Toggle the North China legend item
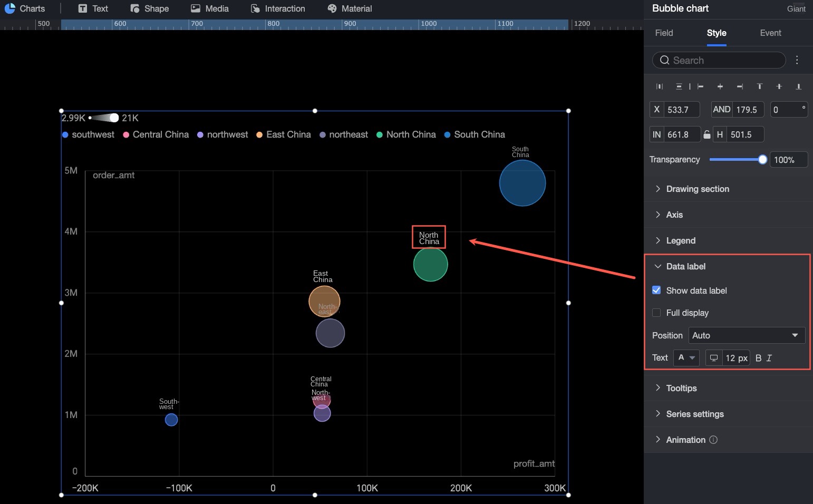The height and width of the screenshot is (504, 813). 406,134
